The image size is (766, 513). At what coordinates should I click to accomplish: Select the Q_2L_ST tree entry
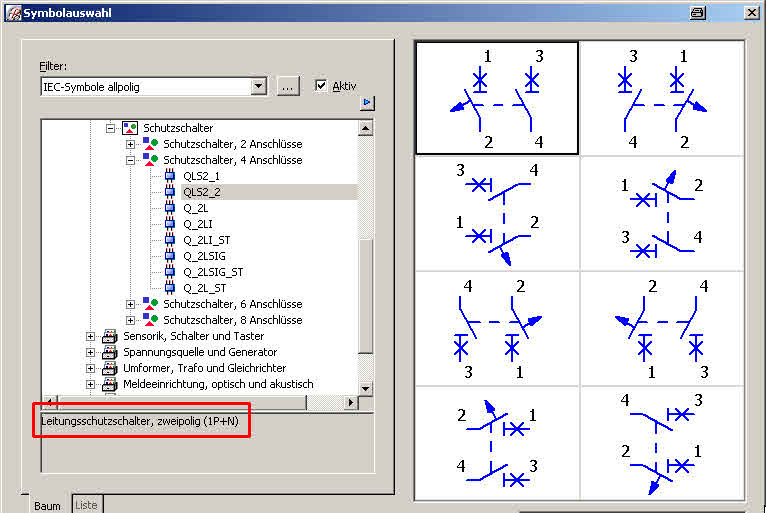(205, 288)
